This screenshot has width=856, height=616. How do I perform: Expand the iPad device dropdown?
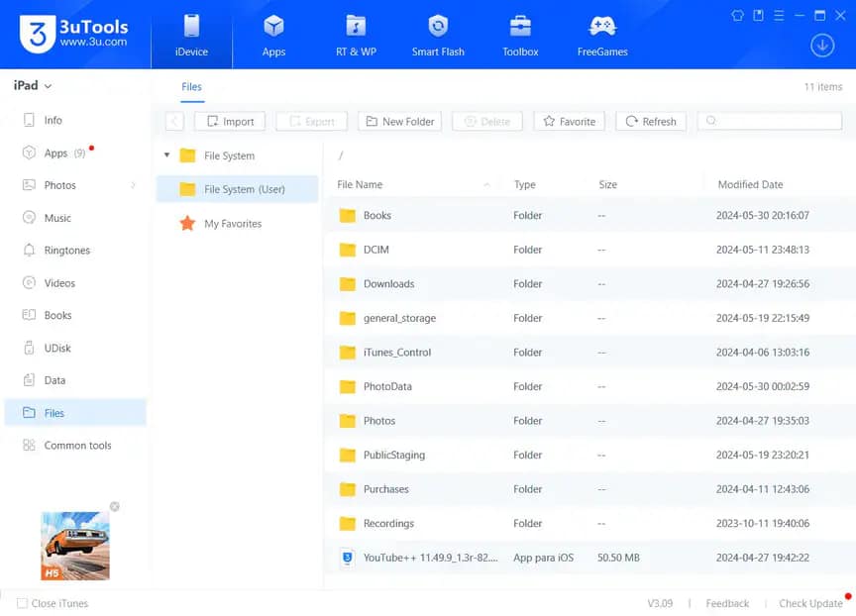tap(33, 85)
